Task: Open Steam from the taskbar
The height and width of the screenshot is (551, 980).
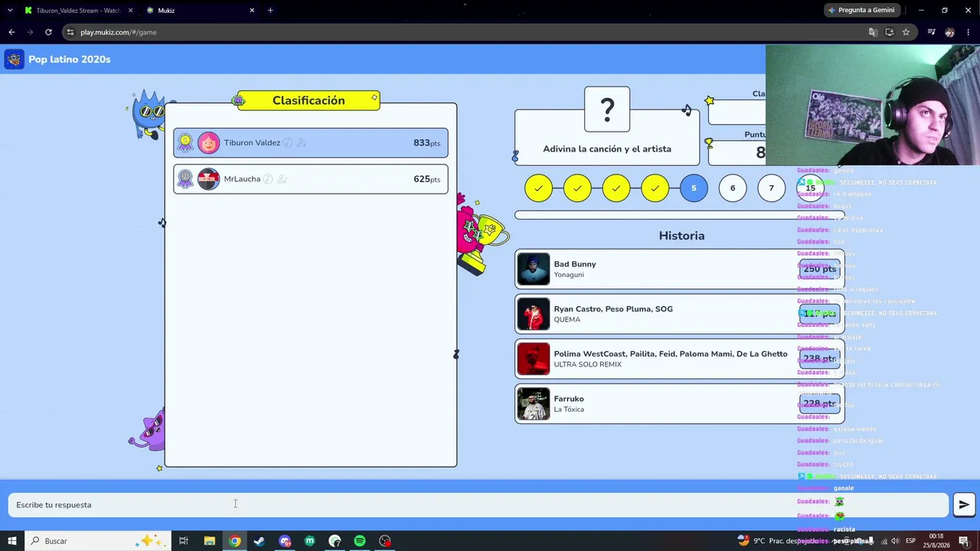Action: point(260,541)
